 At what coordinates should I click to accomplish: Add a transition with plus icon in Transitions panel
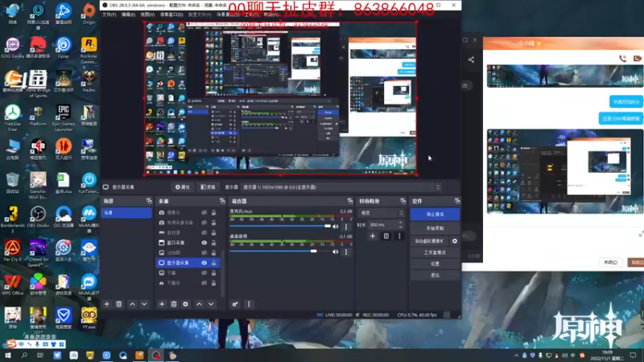tap(373, 236)
